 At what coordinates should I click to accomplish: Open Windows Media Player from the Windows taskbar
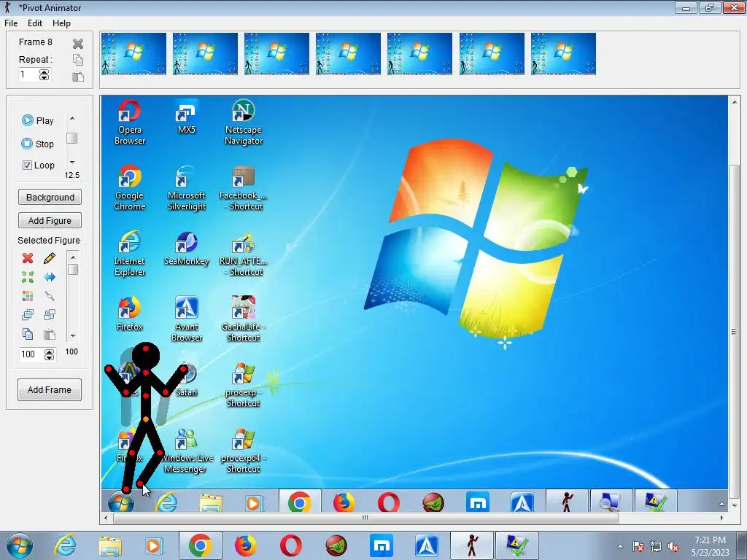[x=155, y=545]
